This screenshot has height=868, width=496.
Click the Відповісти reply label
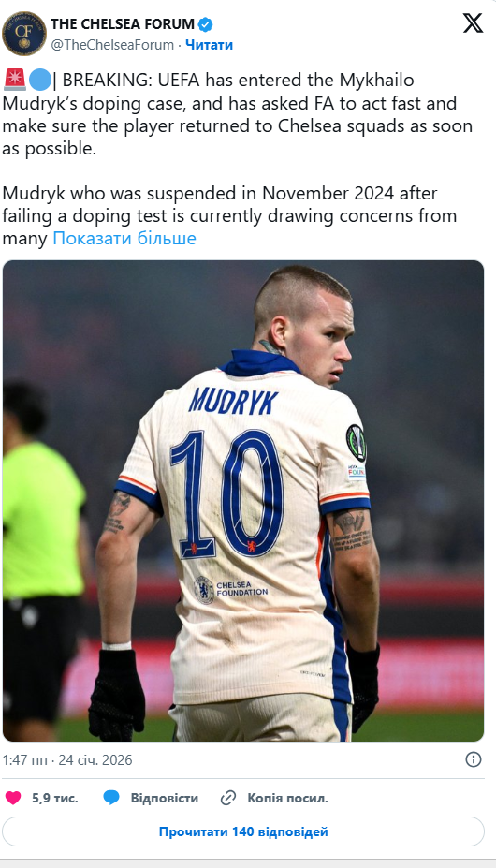point(165,798)
